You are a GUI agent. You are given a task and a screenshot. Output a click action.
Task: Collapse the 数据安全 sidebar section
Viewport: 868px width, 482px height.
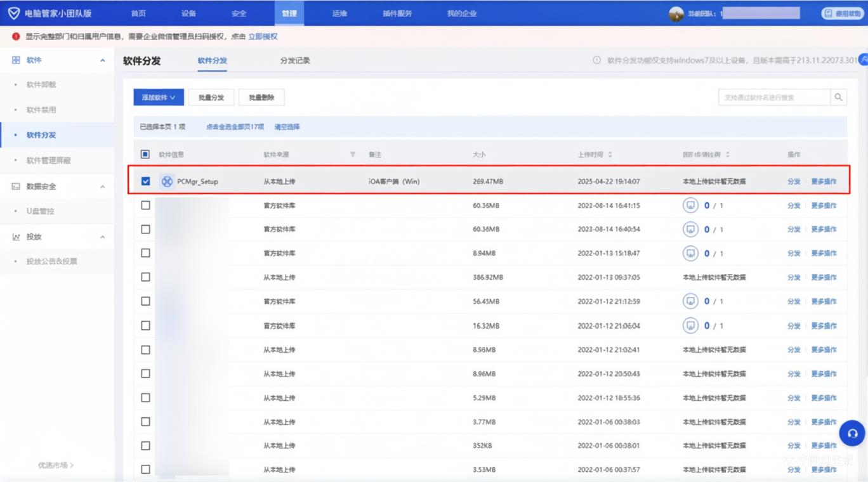pos(103,186)
